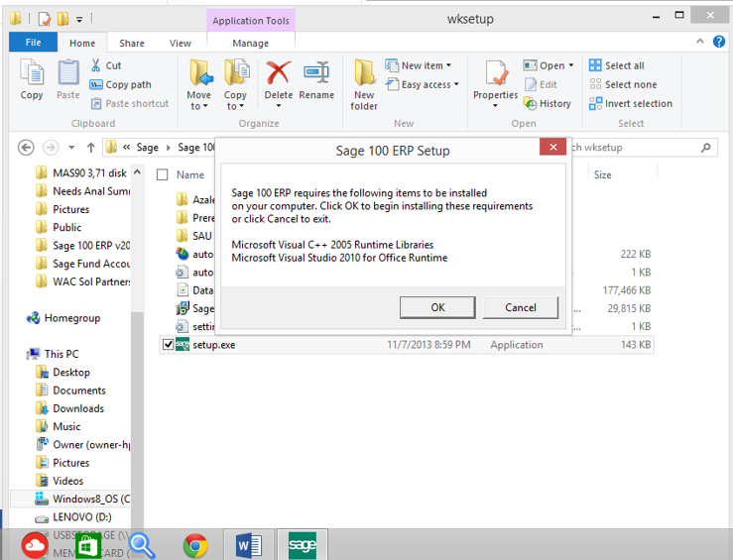
Task: Expand the New item dropdown
Action: click(x=448, y=65)
